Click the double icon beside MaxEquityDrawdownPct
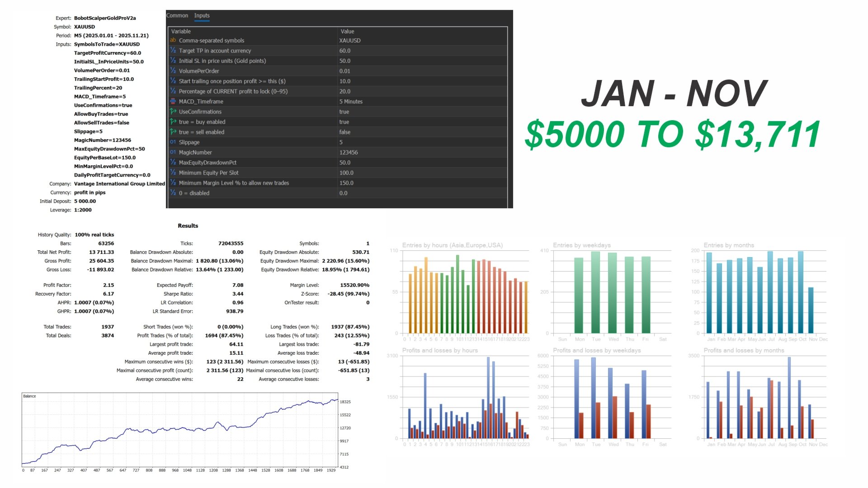 pos(173,162)
